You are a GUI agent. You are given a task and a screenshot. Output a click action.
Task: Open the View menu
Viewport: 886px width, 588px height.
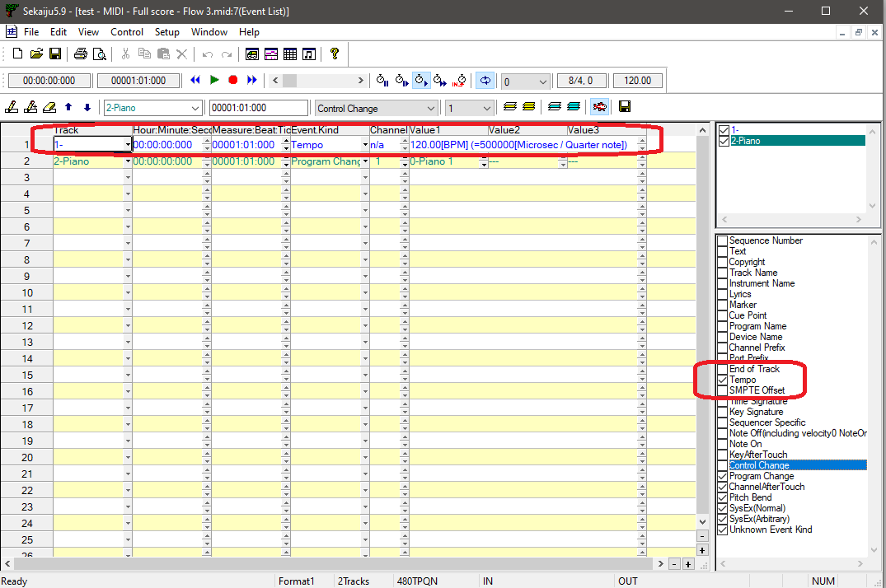88,32
